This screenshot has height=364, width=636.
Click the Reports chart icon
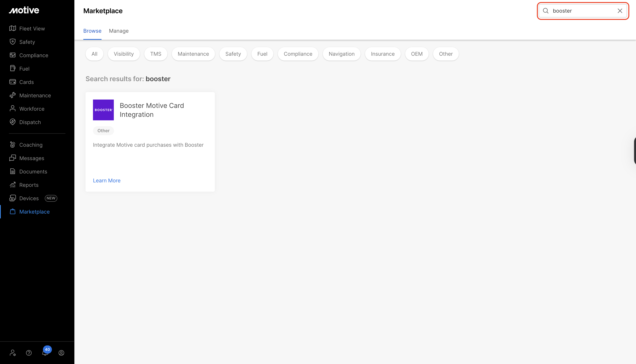[x=12, y=185]
